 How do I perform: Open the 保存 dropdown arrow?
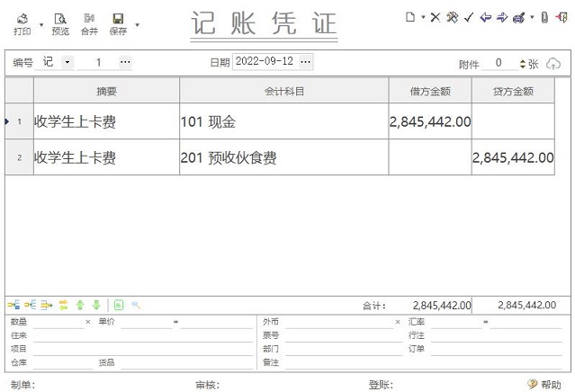137,25
